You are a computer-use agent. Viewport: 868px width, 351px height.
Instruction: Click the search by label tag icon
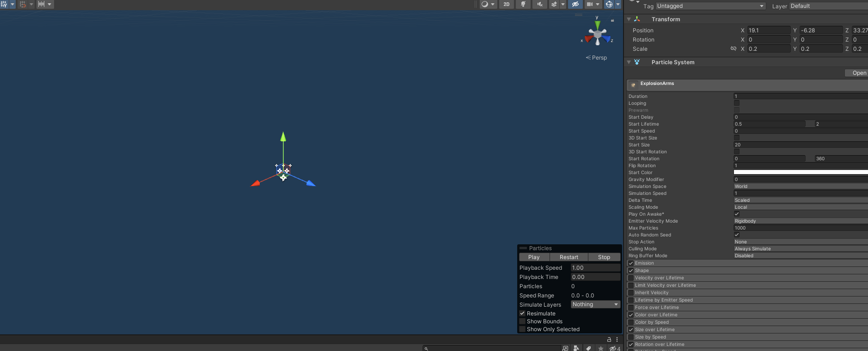tap(588, 348)
